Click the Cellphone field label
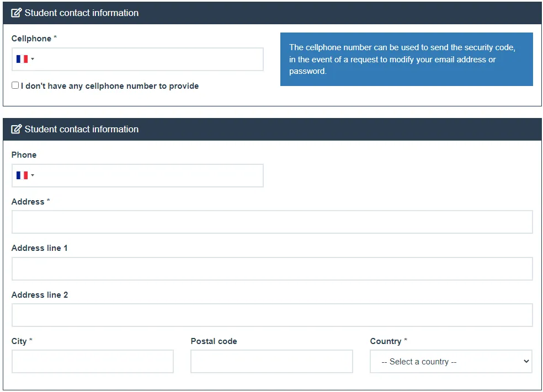 31,39
